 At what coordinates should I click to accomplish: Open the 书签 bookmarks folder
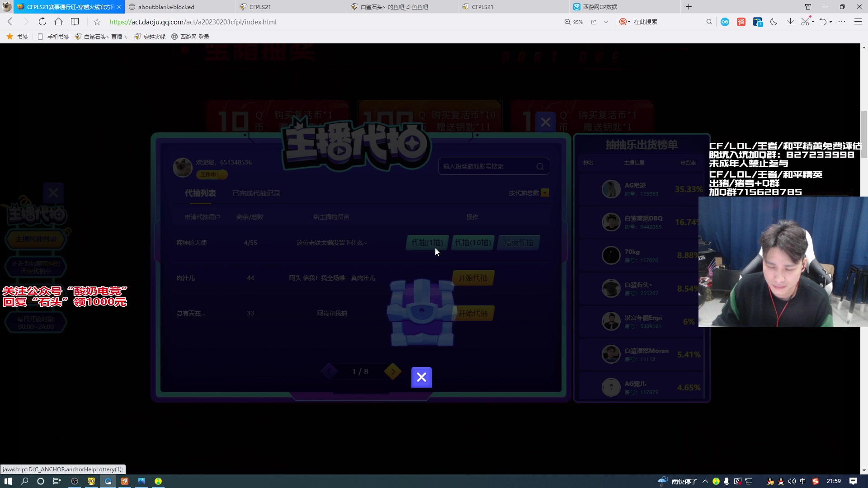point(18,37)
